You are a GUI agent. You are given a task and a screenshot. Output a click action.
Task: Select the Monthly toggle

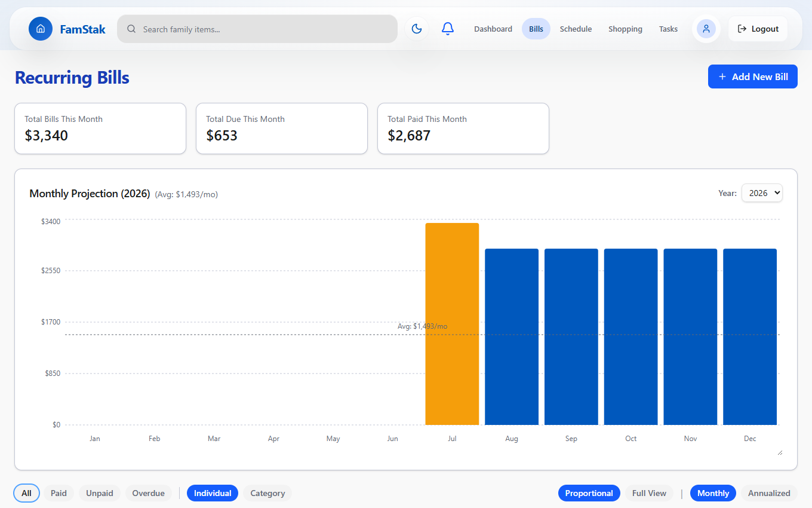point(713,493)
